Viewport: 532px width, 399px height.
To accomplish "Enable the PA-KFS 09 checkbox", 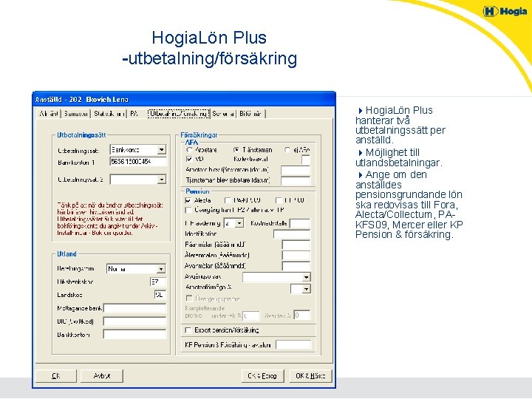I will 228,200.
